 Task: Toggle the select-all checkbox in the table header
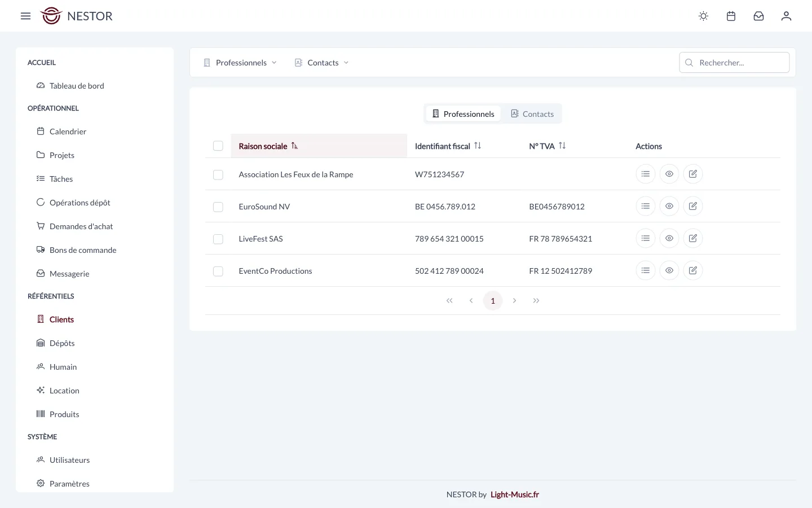[x=218, y=146]
